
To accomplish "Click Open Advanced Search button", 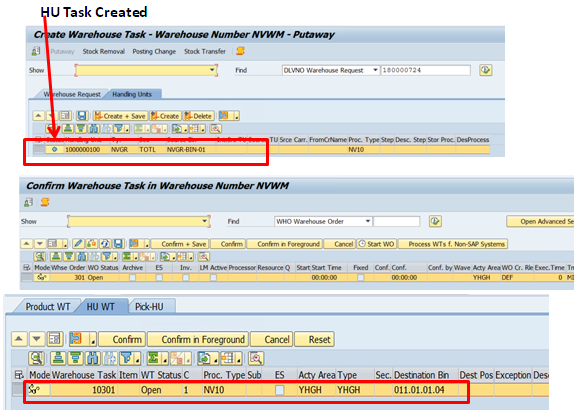I will pyautogui.click(x=540, y=221).
